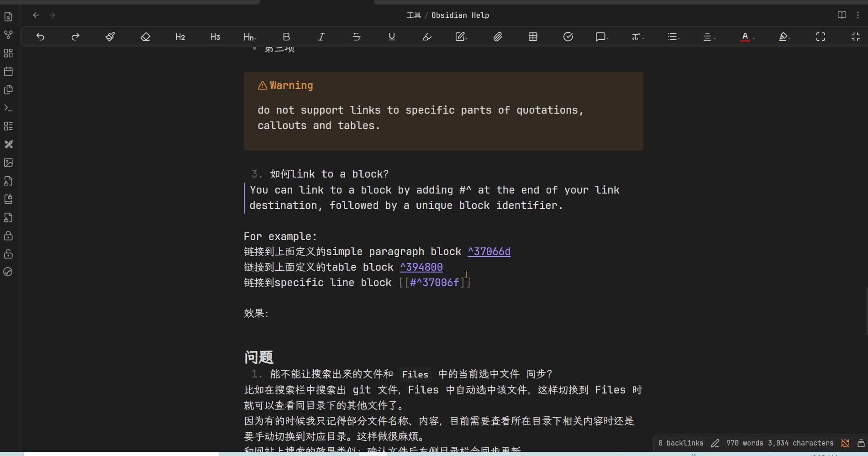This screenshot has width=868, height=456.
Task: Open the Hn heading level dropdown
Action: point(250,37)
